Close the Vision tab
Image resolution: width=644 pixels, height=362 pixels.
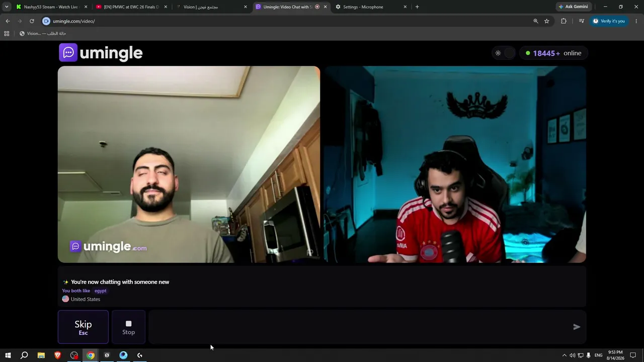pyautogui.click(x=246, y=7)
